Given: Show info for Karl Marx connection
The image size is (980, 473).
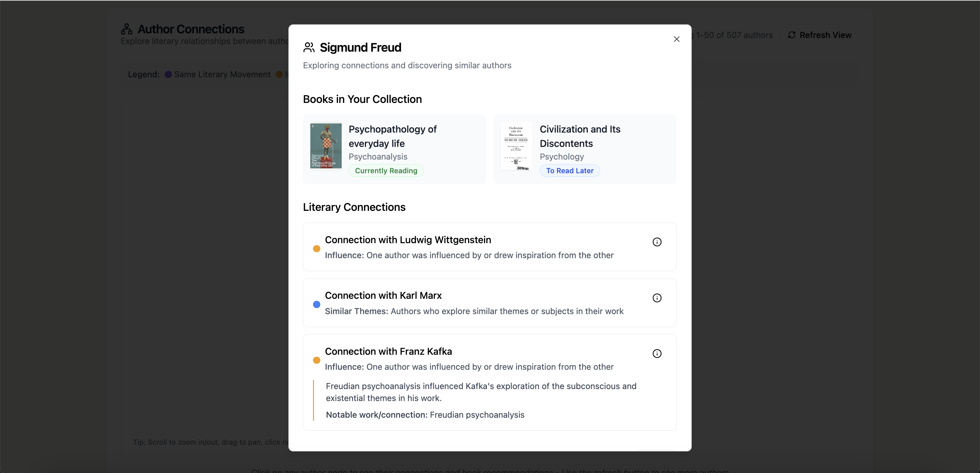Looking at the screenshot, I should pos(657,298).
